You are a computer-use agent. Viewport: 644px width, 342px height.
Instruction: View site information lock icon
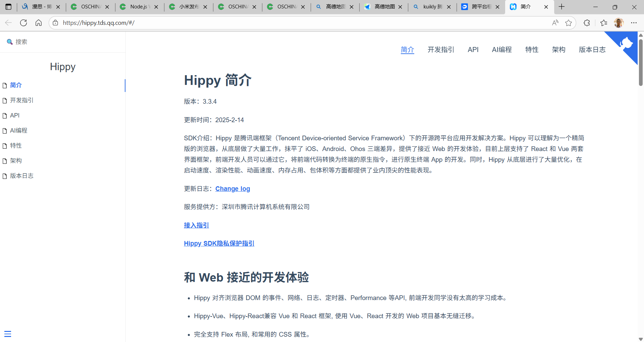tap(55, 23)
